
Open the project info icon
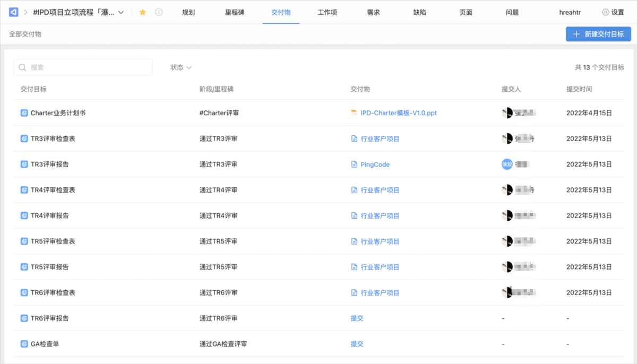click(x=159, y=12)
